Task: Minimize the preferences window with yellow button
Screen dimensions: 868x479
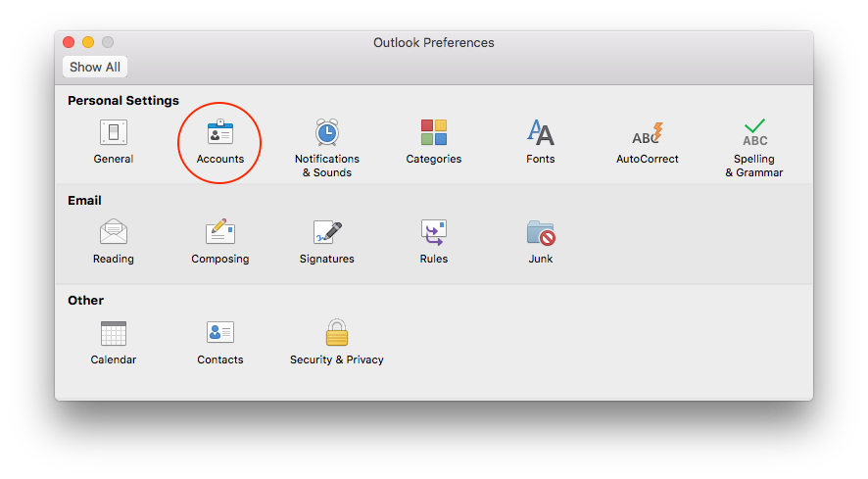Action: click(88, 42)
